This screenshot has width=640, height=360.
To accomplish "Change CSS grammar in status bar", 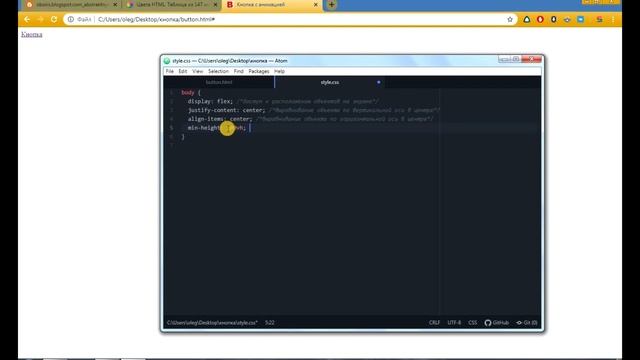I will [472, 322].
